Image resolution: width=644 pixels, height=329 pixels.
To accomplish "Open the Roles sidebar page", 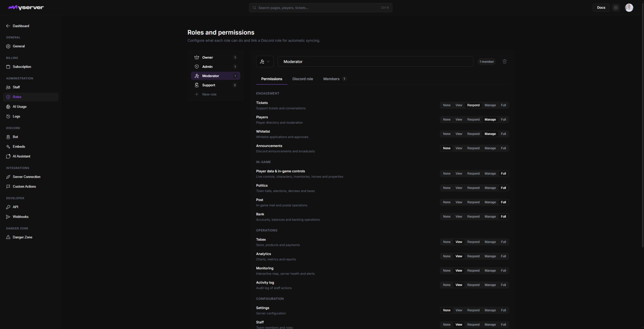I will (x=31, y=97).
